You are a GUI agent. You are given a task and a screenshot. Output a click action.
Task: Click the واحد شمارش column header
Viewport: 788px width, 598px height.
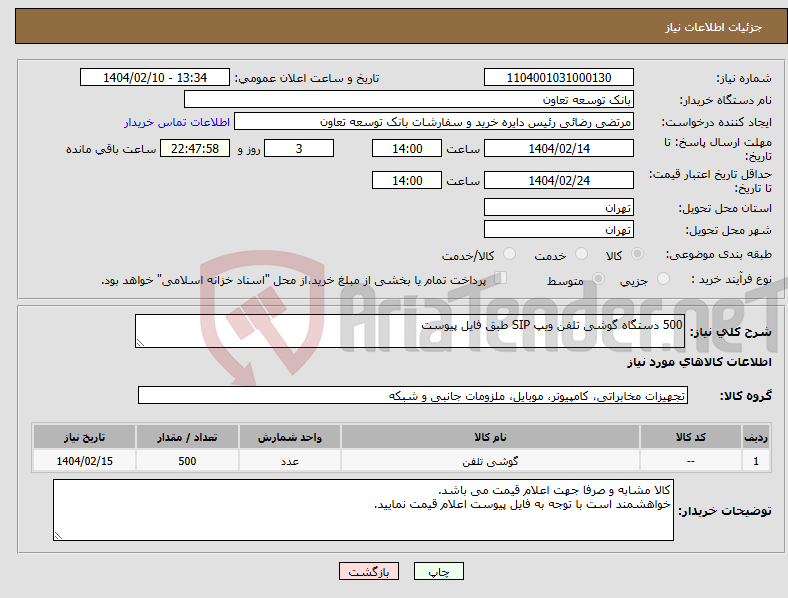click(x=290, y=437)
